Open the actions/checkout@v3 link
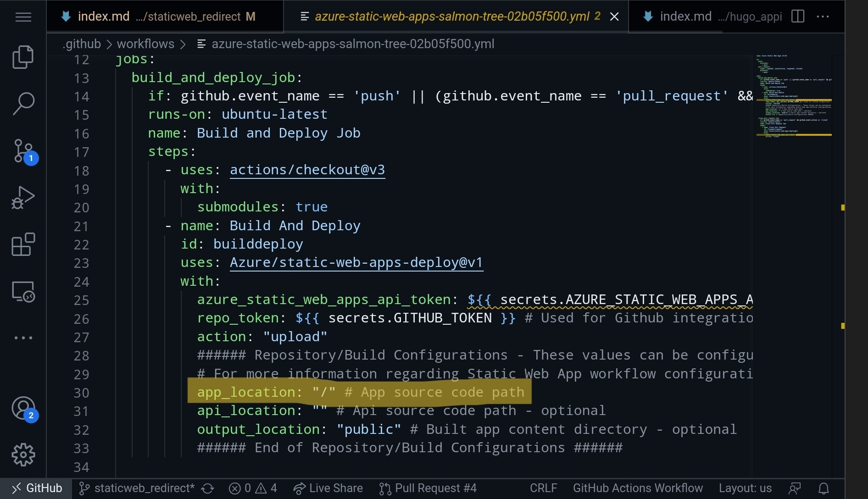This screenshot has width=868, height=499. click(x=307, y=170)
